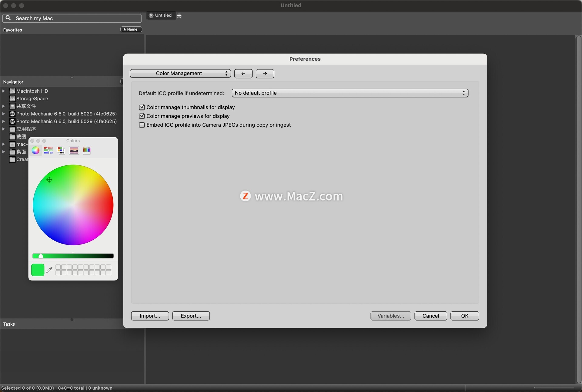Cancel the Preferences dialog

click(x=431, y=316)
